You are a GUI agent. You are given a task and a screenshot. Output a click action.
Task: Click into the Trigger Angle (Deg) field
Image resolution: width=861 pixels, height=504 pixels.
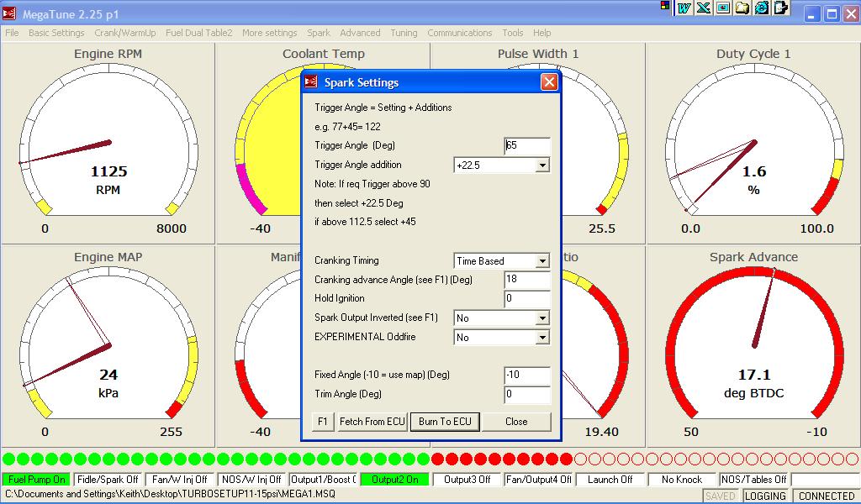pos(527,146)
